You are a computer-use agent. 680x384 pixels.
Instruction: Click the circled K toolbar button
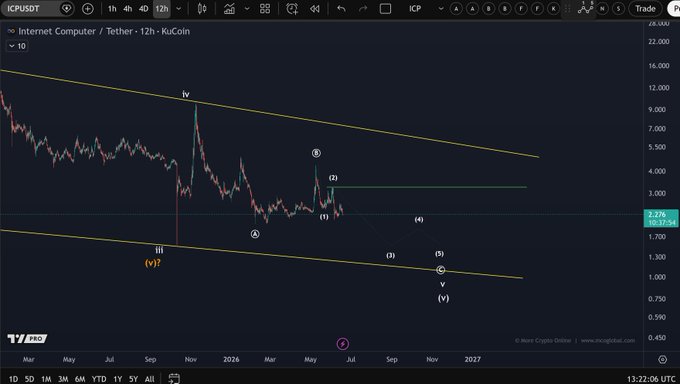tap(553, 9)
